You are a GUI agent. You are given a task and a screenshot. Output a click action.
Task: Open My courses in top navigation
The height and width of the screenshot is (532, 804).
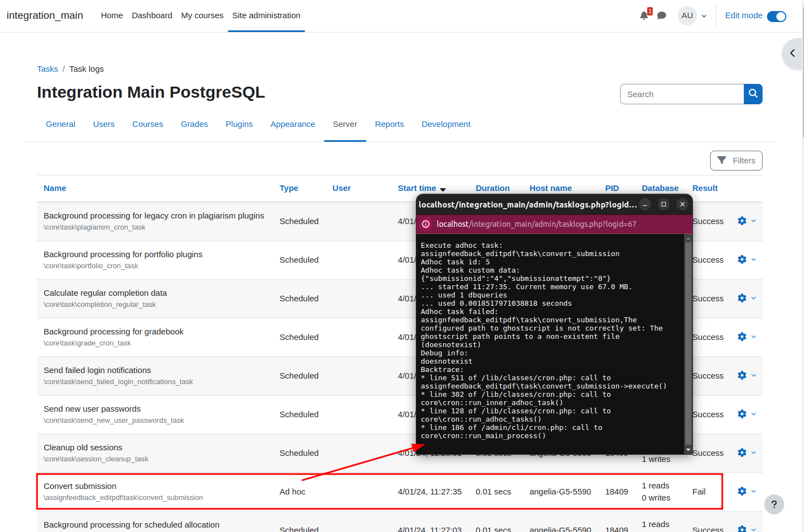pyautogui.click(x=202, y=15)
